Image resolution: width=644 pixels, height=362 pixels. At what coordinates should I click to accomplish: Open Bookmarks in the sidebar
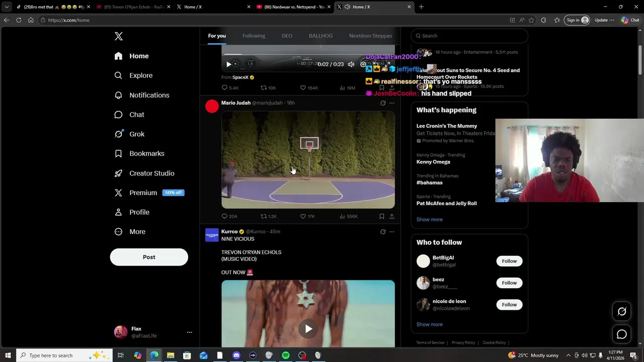click(139, 153)
